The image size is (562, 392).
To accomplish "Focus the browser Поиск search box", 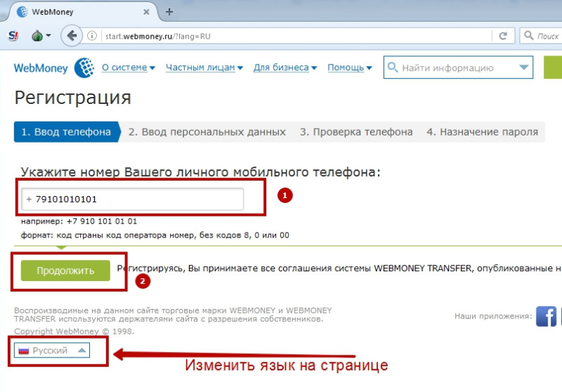I will tap(541, 36).
